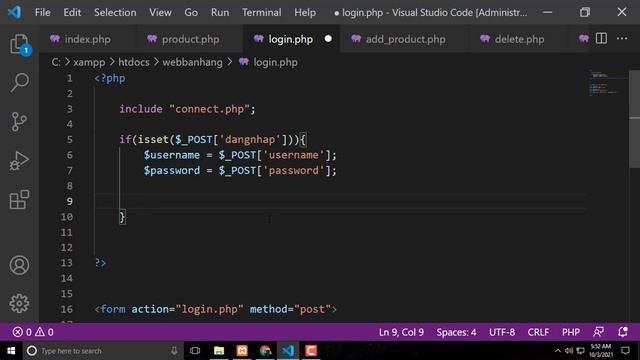640x360 pixels.
Task: Click the taskbar clock showing 5:52 AM
Action: tap(601, 351)
